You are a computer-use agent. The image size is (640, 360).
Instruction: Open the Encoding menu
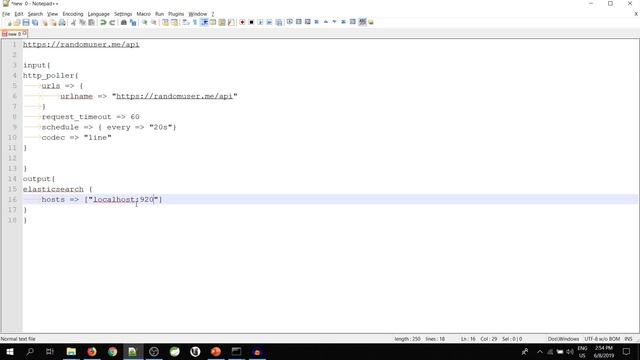pyautogui.click(x=73, y=14)
